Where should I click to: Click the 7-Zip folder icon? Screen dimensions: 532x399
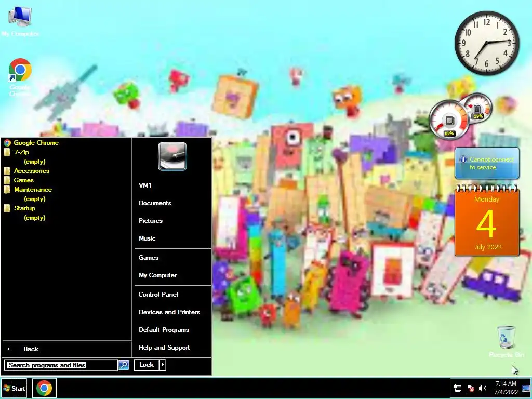coord(7,152)
